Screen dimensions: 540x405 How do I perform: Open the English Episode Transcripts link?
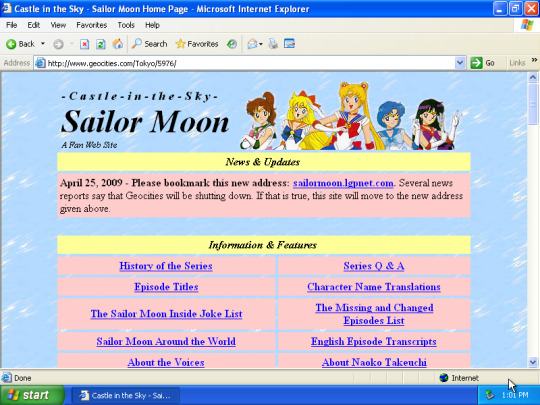pyautogui.click(x=374, y=341)
